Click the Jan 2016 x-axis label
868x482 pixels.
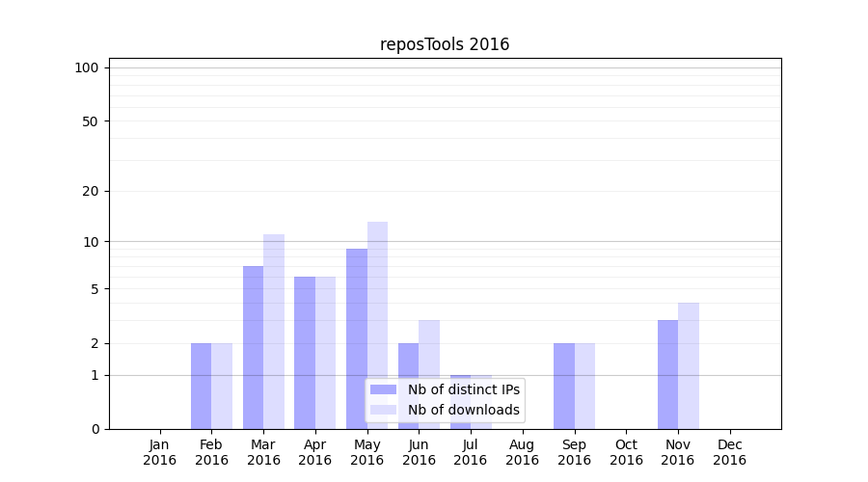tap(160, 452)
